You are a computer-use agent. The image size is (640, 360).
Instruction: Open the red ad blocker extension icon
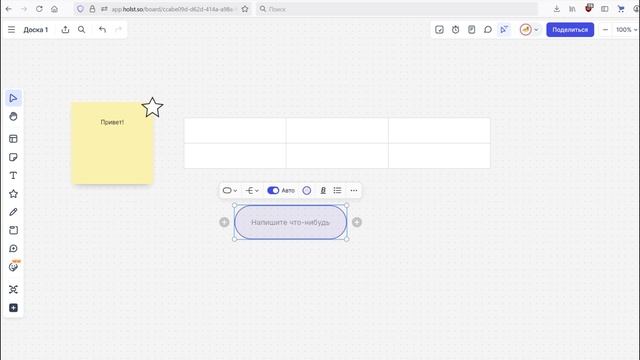(x=589, y=8)
